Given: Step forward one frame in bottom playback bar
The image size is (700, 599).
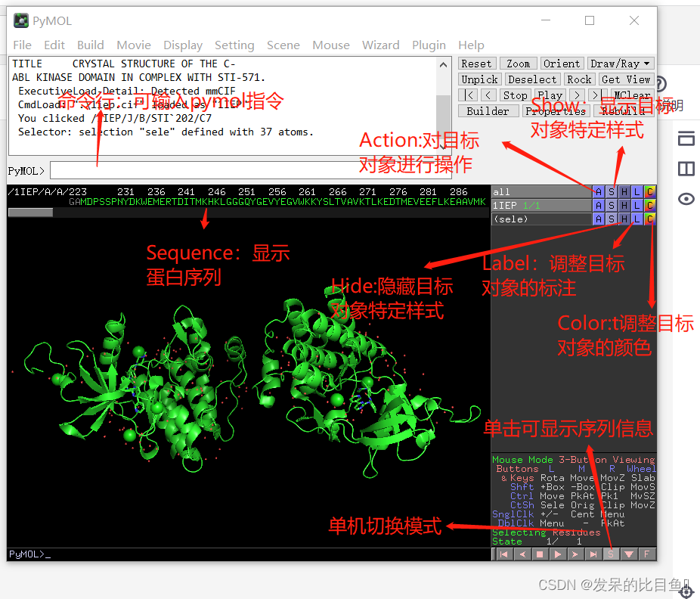Looking at the screenshot, I should click(x=575, y=554).
